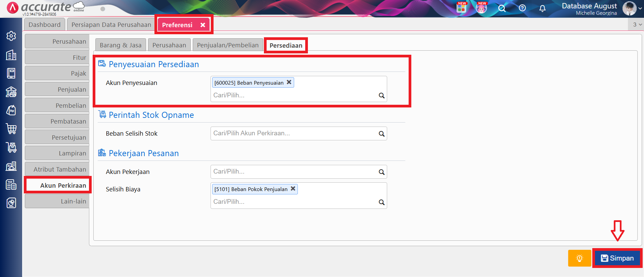Remove the [600025] Beban Penyesuaian tag

(x=289, y=82)
